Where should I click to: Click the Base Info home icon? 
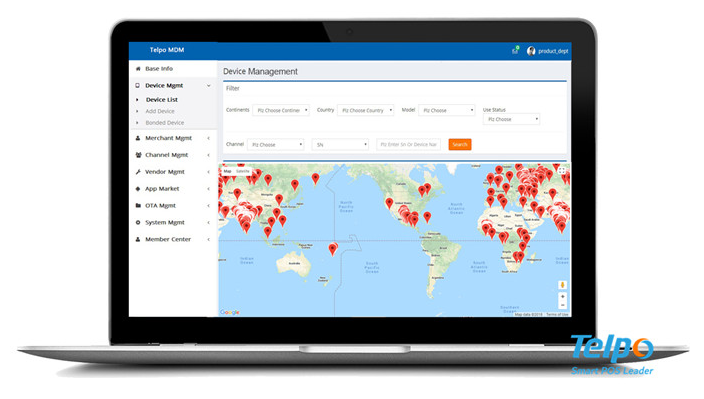tap(138, 69)
